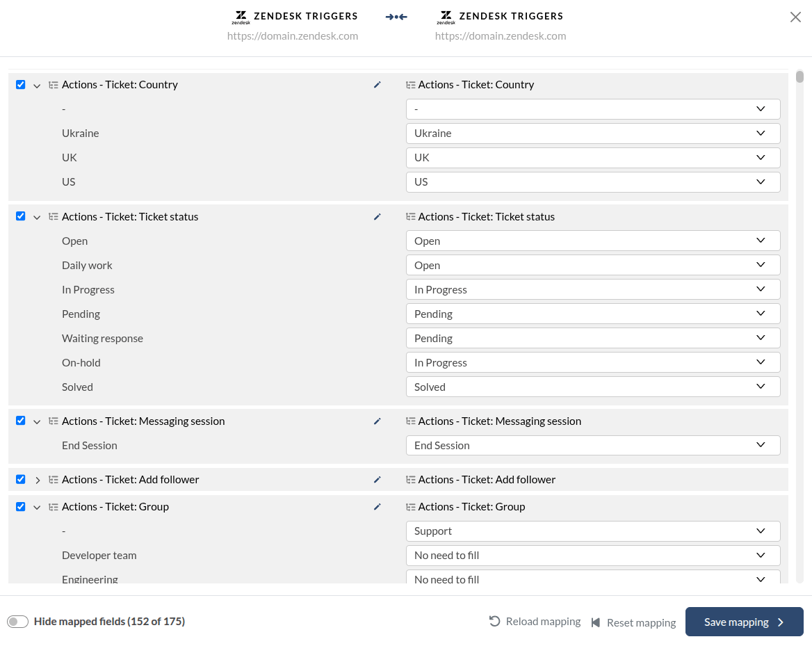
Task: Uncheck the Actions - Ticket: Group checkbox
Action: click(21, 506)
